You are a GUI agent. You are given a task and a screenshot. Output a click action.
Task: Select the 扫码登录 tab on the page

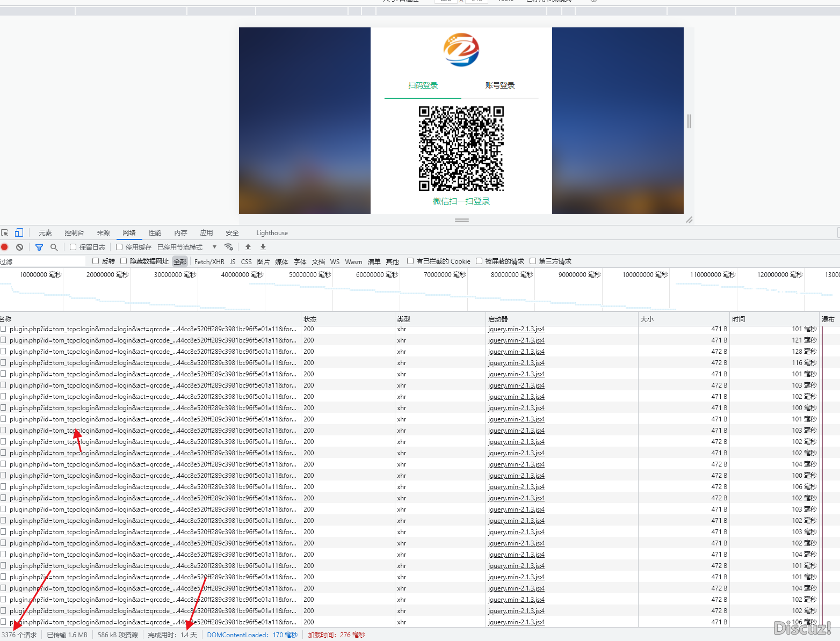423,86
